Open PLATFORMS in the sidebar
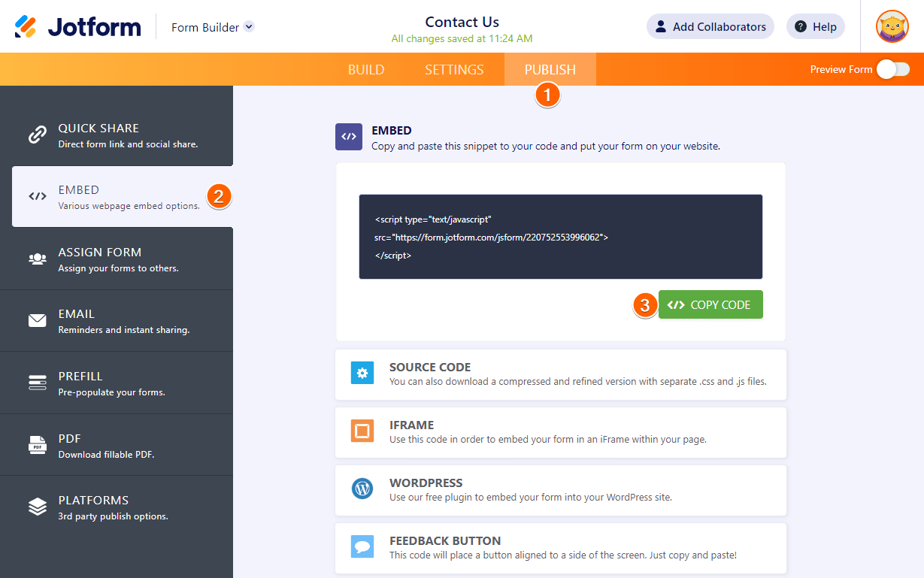Image resolution: width=924 pixels, height=578 pixels. point(117,507)
